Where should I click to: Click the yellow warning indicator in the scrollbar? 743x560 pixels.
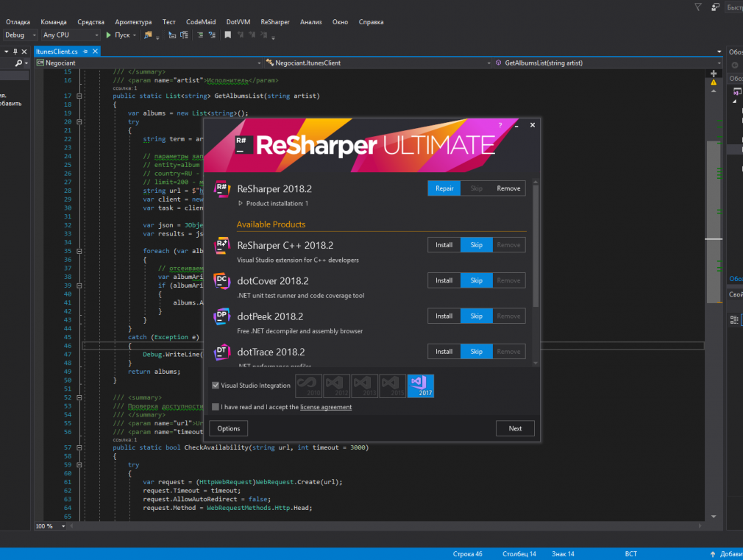[x=714, y=82]
